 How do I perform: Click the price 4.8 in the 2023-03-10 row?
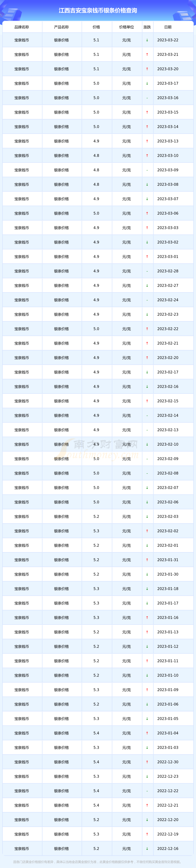(96, 156)
